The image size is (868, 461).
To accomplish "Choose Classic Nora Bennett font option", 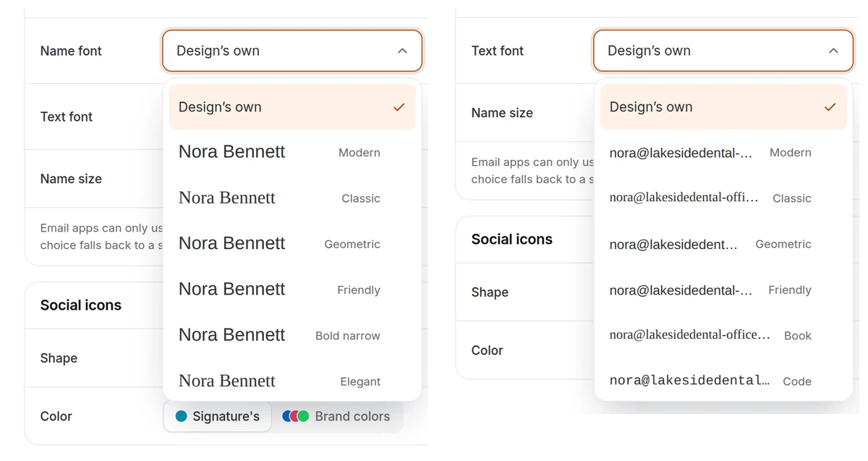I will pyautogui.click(x=292, y=198).
